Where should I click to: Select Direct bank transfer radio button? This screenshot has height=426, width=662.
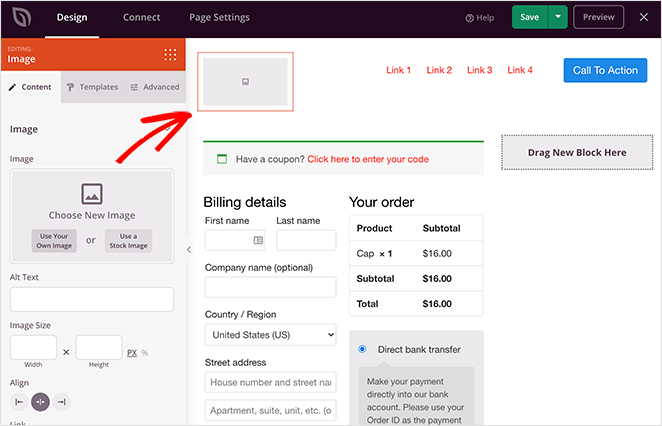pyautogui.click(x=362, y=349)
